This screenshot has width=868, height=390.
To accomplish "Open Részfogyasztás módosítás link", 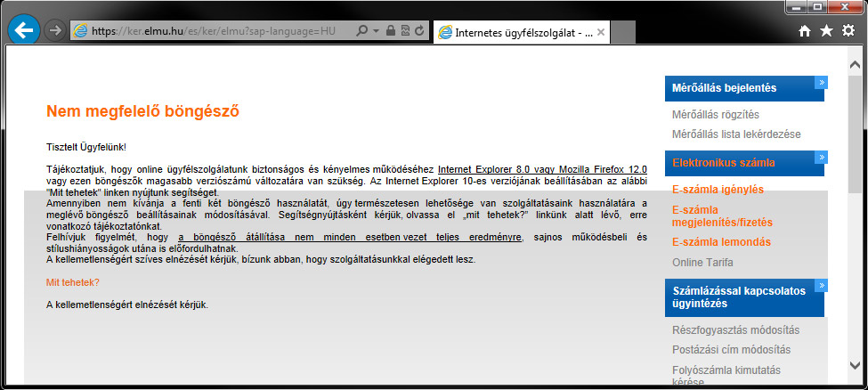I will click(735, 330).
